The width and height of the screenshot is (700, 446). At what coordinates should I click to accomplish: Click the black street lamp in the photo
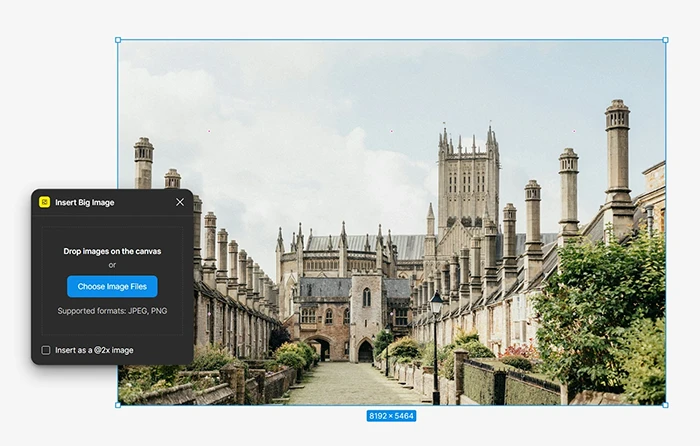pyautogui.click(x=435, y=340)
